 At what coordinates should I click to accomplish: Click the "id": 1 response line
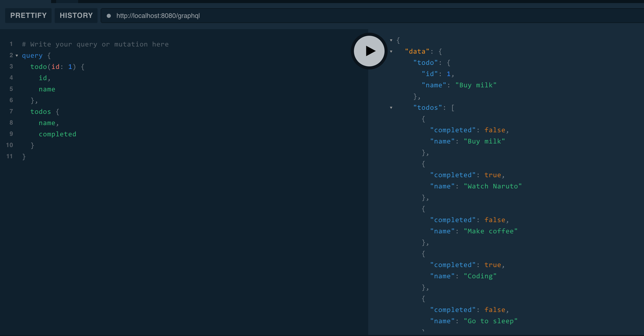[x=438, y=74]
